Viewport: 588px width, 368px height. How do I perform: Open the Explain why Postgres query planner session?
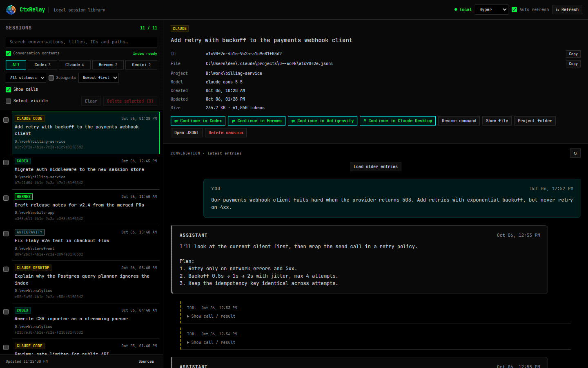[86, 282]
